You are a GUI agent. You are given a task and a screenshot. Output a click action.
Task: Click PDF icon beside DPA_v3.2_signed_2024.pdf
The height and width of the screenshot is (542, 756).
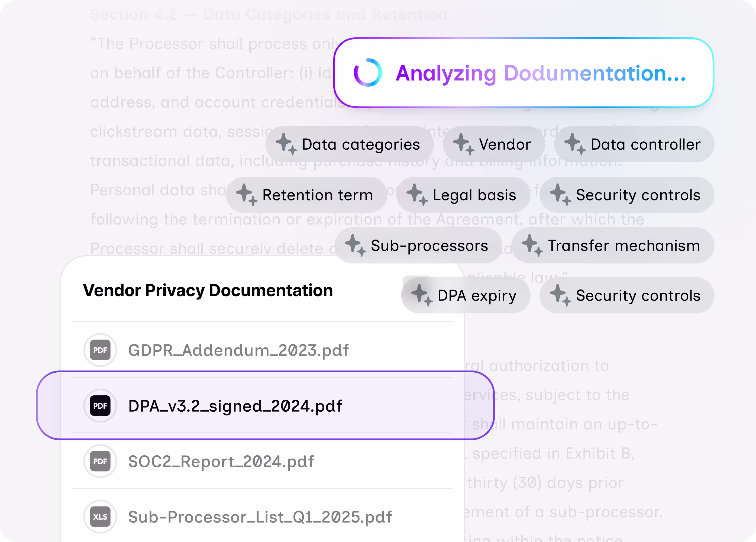tap(100, 406)
